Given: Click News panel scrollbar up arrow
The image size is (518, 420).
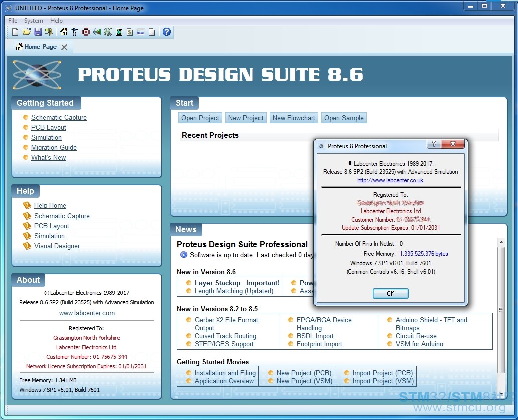Looking at the screenshot, I should [501, 242].
